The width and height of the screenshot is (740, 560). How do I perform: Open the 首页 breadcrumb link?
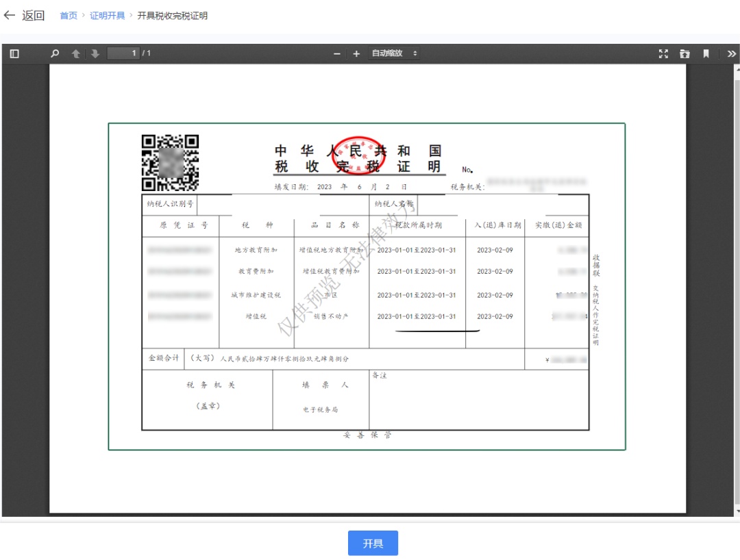coord(69,16)
